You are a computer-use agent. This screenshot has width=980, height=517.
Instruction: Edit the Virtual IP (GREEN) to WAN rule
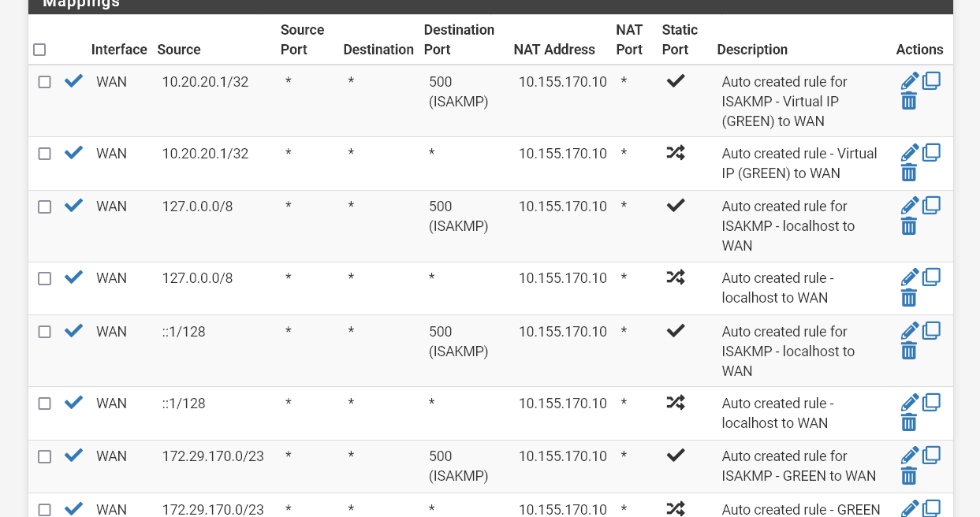[x=910, y=153]
